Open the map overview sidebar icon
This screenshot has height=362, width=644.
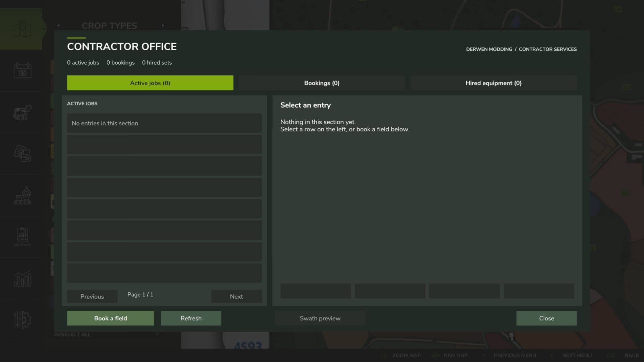[x=22, y=29]
